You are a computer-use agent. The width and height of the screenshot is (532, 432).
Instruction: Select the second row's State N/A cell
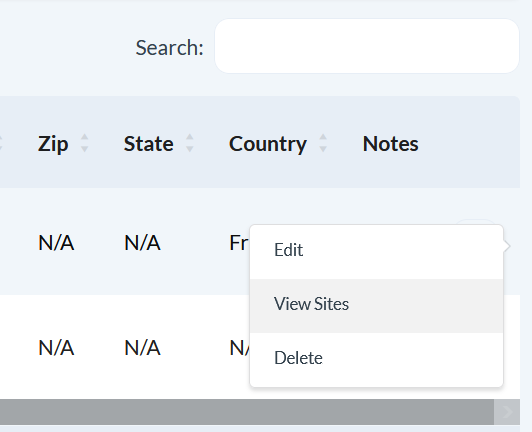(x=142, y=348)
